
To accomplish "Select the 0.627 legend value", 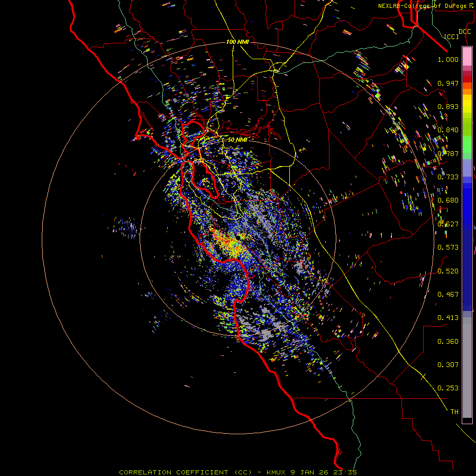I will [x=448, y=224].
